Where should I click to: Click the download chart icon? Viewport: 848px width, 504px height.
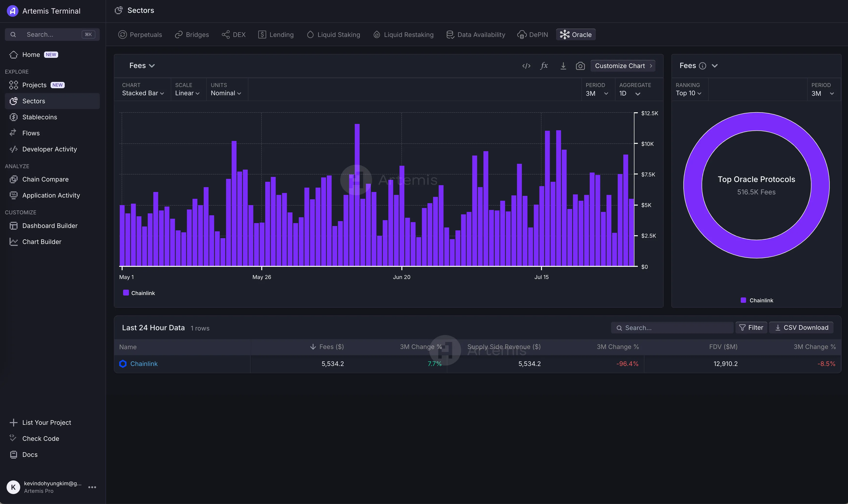pyautogui.click(x=563, y=66)
